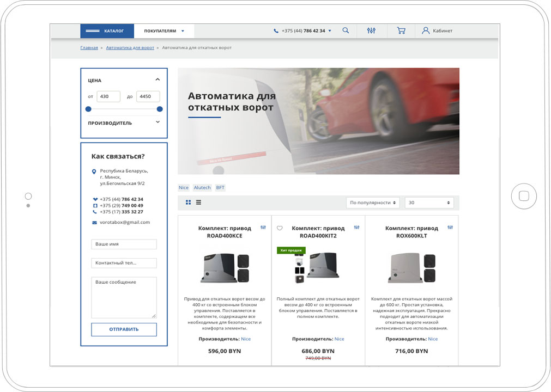This screenshot has height=392, width=551.
Task: Click the minimum price slider handle
Action: pyautogui.click(x=88, y=109)
